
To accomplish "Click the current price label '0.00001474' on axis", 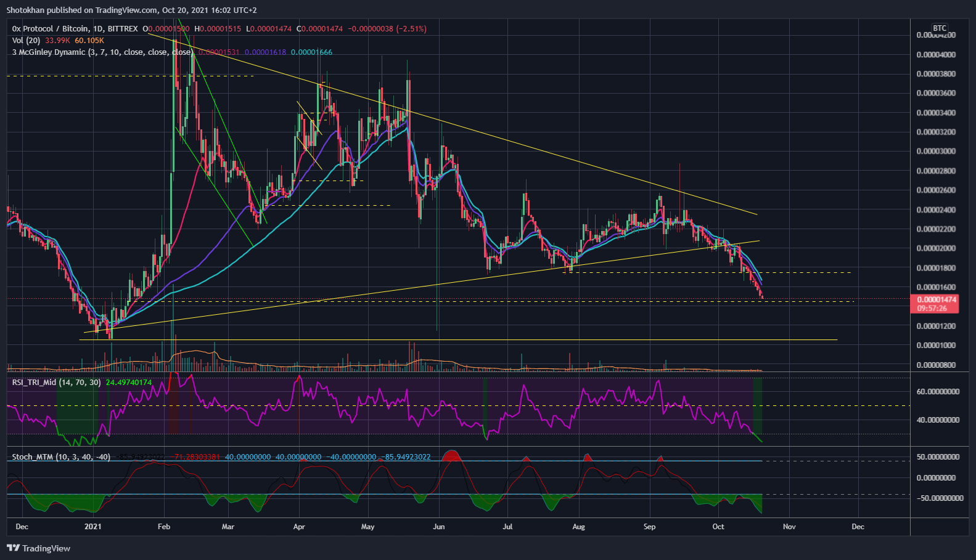I will 937,299.
